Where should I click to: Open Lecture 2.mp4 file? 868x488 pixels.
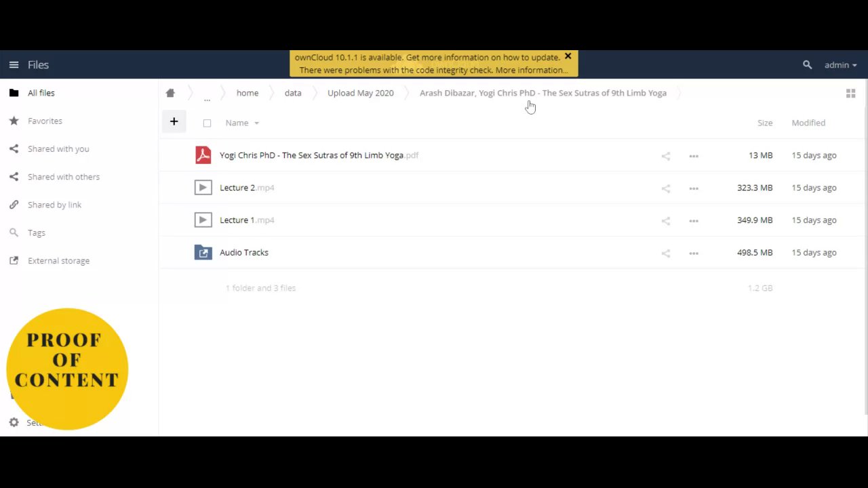[247, 188]
